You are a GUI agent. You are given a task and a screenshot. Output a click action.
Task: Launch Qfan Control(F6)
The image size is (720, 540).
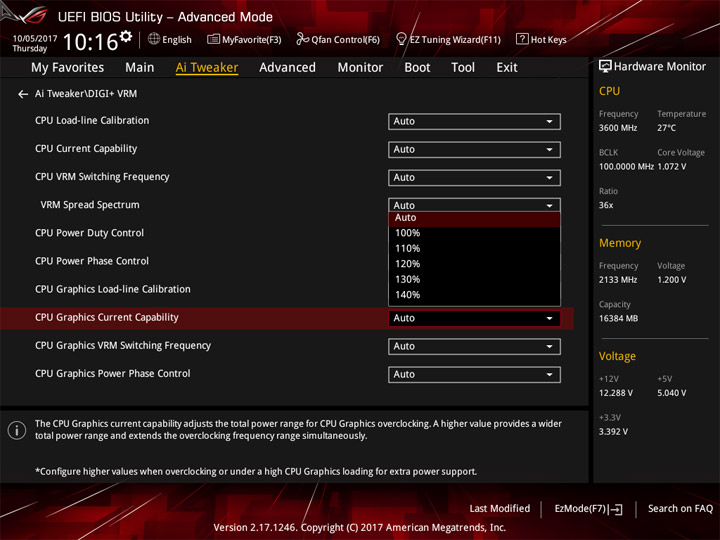pyautogui.click(x=338, y=39)
